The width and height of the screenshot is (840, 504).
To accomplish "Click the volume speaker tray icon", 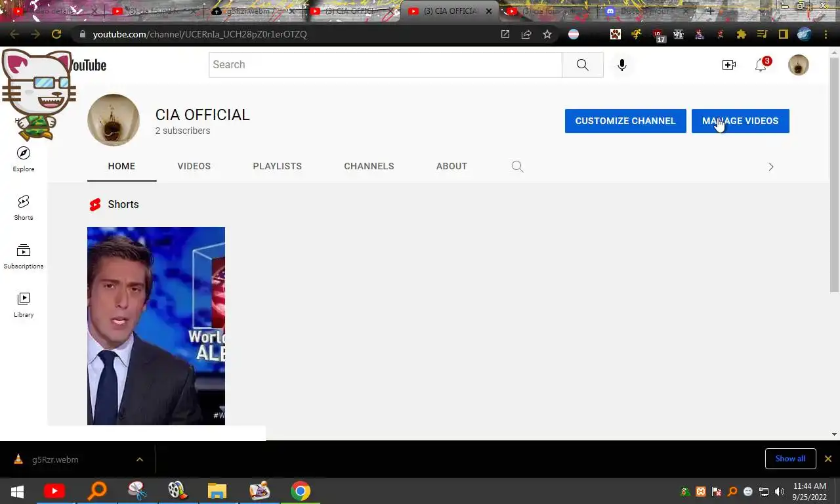I will (x=780, y=492).
